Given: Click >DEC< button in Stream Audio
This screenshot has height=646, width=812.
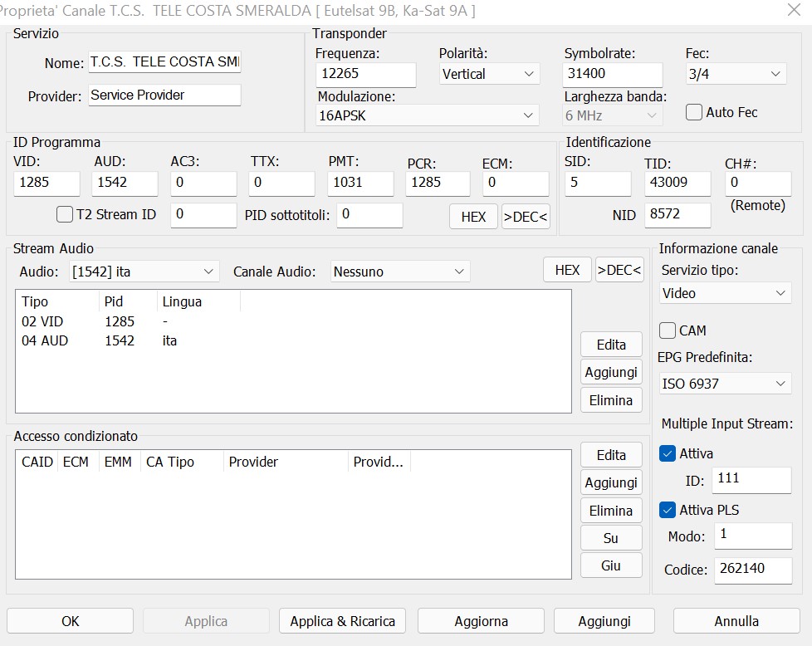Looking at the screenshot, I should pos(619,270).
